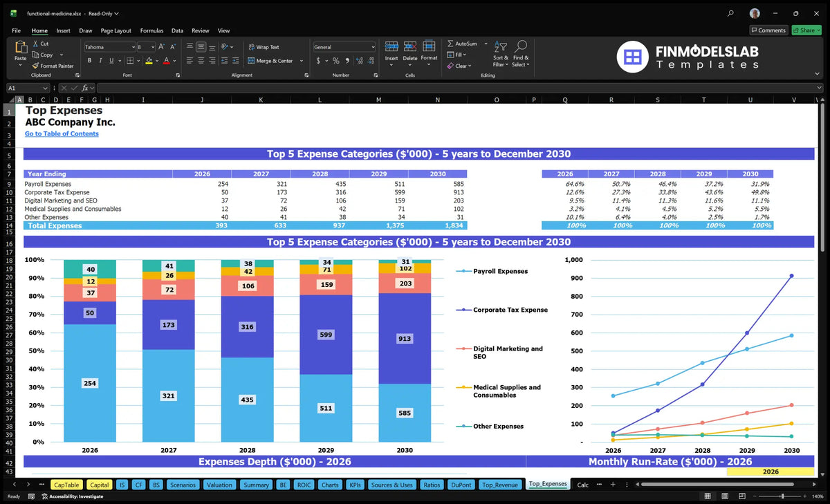Switch to the Sources & Uses sheet tab
830x504 pixels.
pyautogui.click(x=391, y=485)
